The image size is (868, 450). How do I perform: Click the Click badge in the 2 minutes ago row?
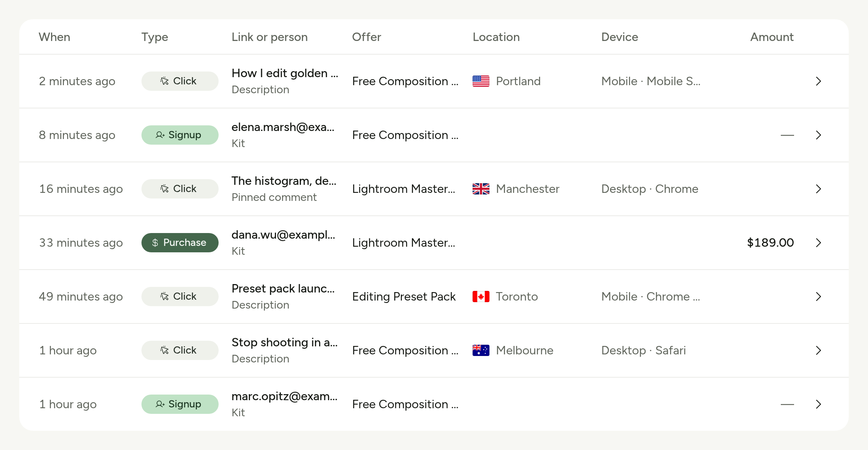180,81
